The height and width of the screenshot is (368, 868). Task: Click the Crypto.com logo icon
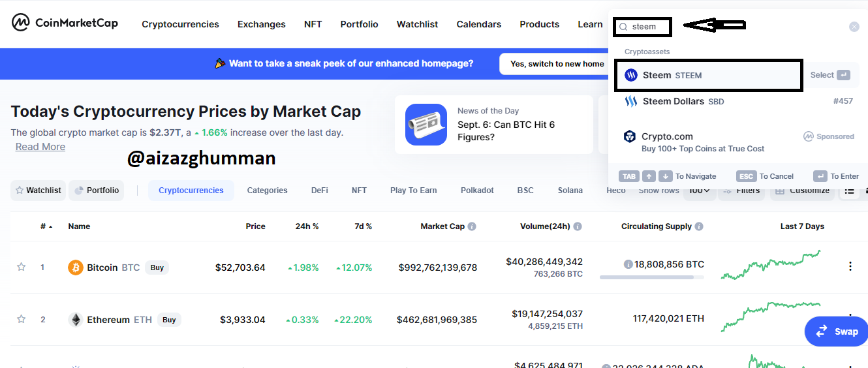(630, 136)
